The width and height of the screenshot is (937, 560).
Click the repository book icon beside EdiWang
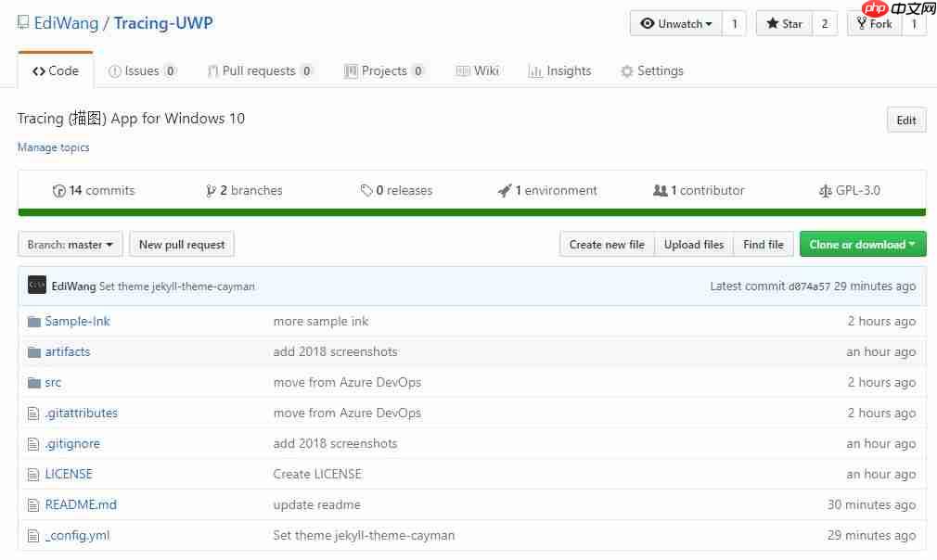tap(22, 22)
